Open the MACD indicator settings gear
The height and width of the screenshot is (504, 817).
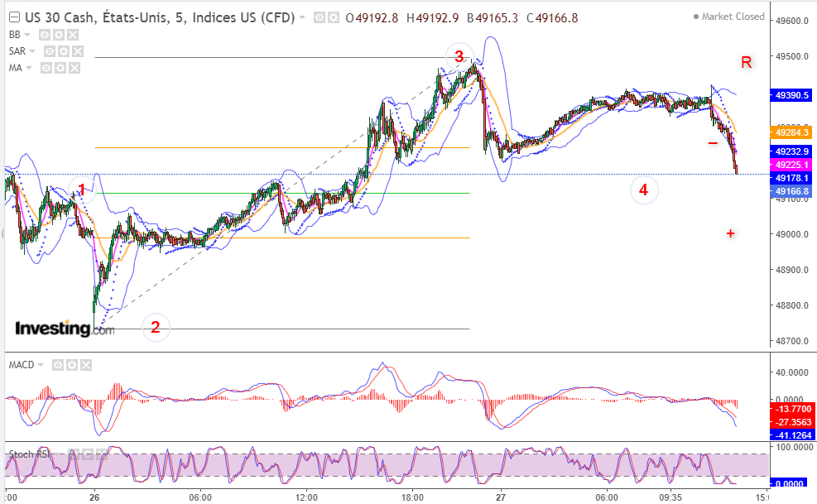(72, 365)
